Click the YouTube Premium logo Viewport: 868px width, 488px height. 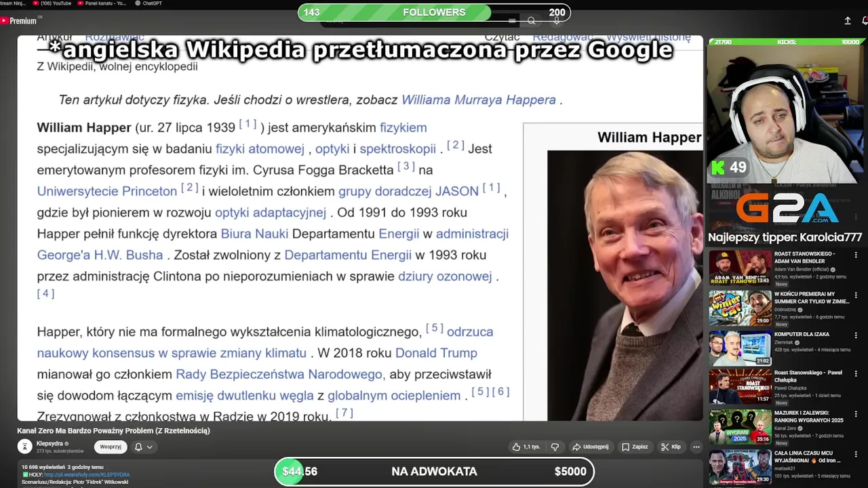(18, 21)
